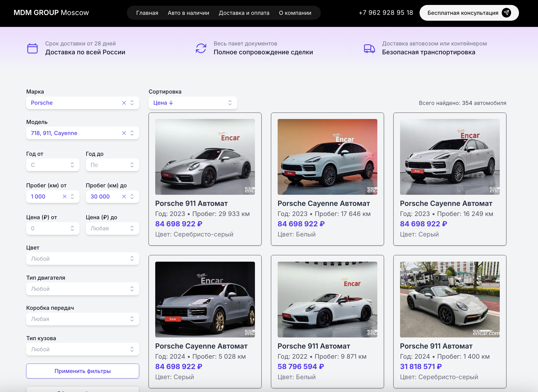The width and height of the screenshot is (538, 392).
Task: Click the calendar delivery time icon
Action: click(x=32, y=48)
